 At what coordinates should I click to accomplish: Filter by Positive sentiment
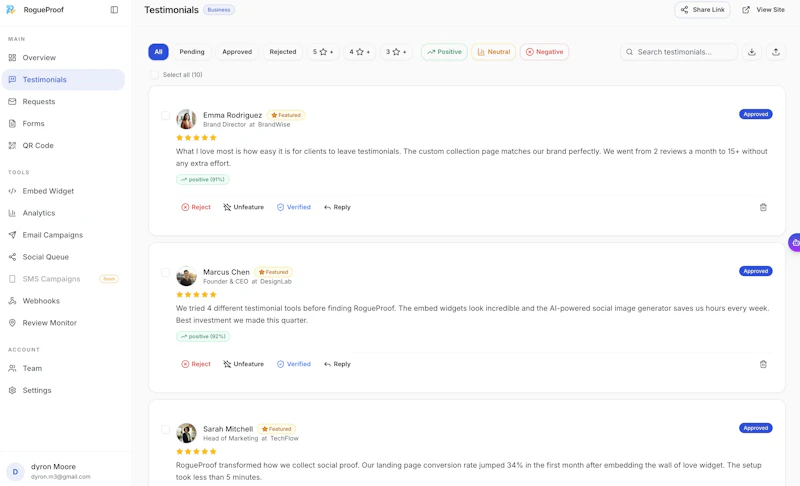coord(444,52)
